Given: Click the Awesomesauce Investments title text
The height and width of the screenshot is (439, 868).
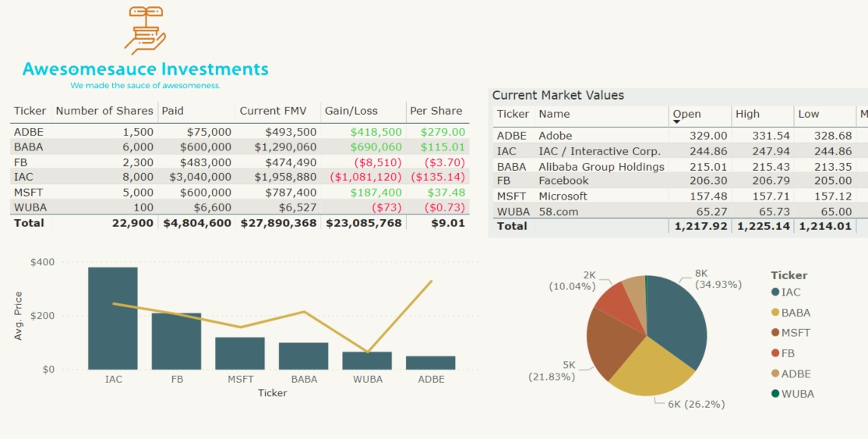Looking at the screenshot, I should [146, 69].
